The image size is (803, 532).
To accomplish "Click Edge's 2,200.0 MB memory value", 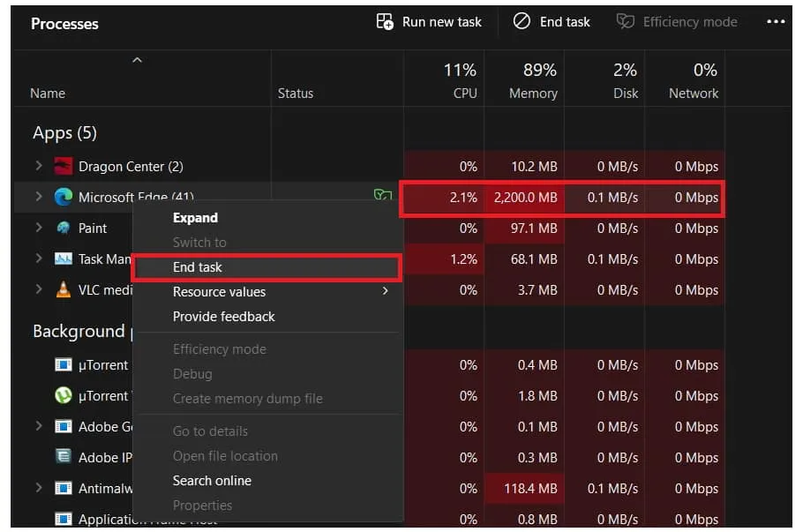I will pos(525,197).
